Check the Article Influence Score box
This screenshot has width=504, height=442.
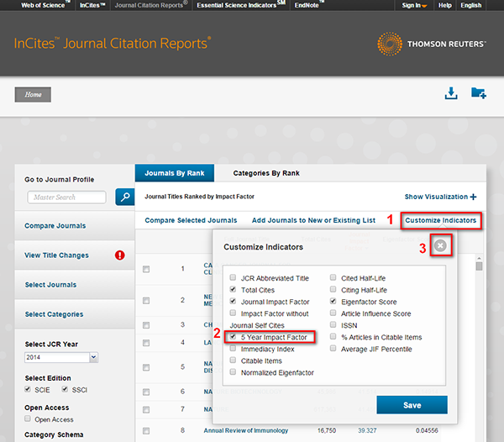(x=333, y=313)
